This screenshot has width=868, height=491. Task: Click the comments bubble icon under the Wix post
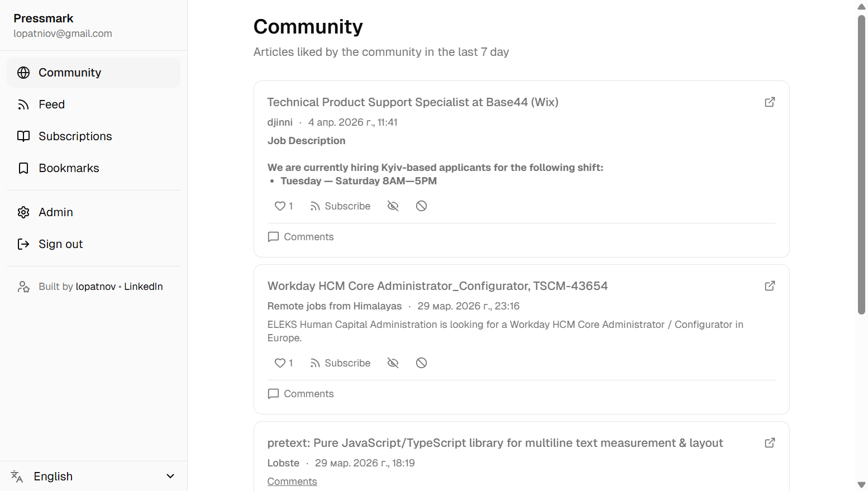click(273, 237)
